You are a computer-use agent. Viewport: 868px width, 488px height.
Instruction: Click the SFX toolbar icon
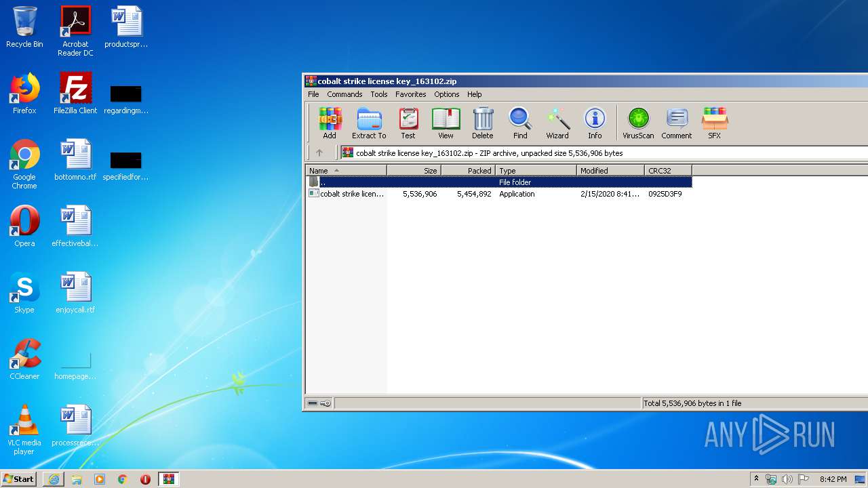[714, 123]
